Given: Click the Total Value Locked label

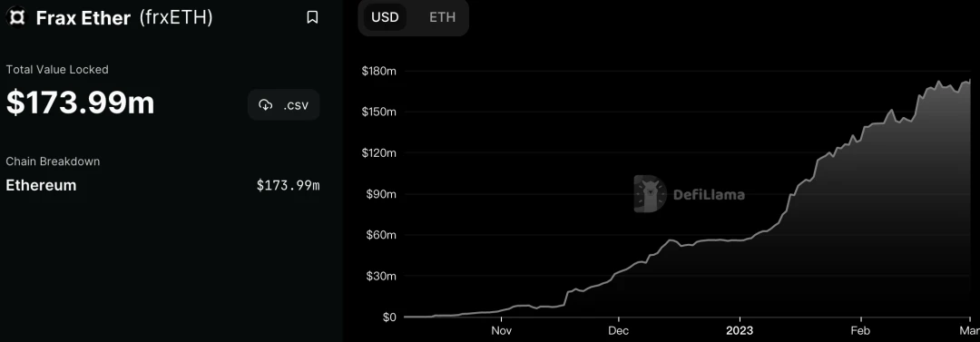Looking at the screenshot, I should pyautogui.click(x=57, y=70).
